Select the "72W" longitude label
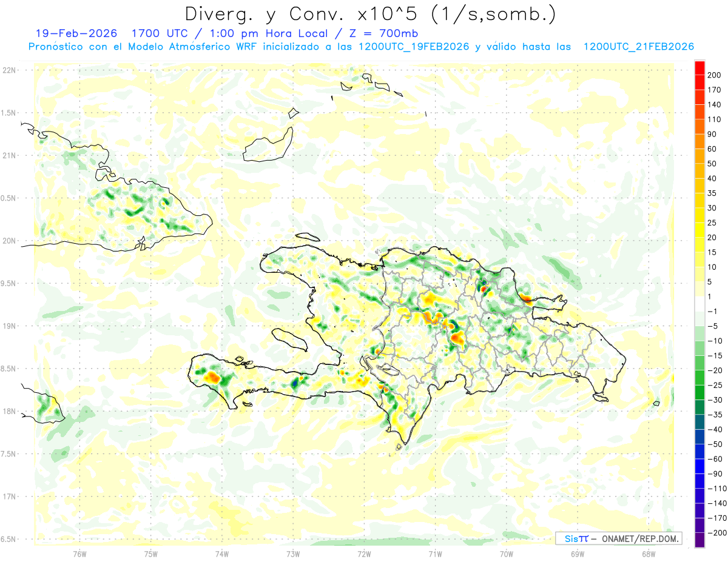The width and height of the screenshot is (728, 562). coord(364,554)
